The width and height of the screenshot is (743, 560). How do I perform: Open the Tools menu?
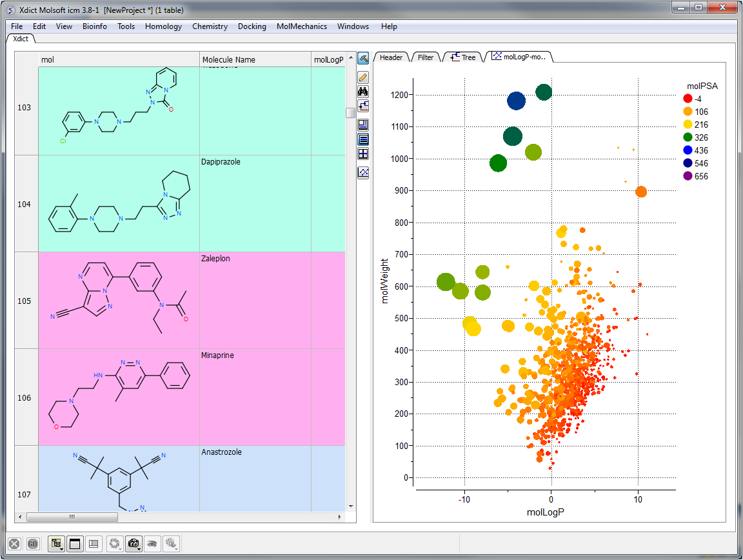click(x=126, y=26)
